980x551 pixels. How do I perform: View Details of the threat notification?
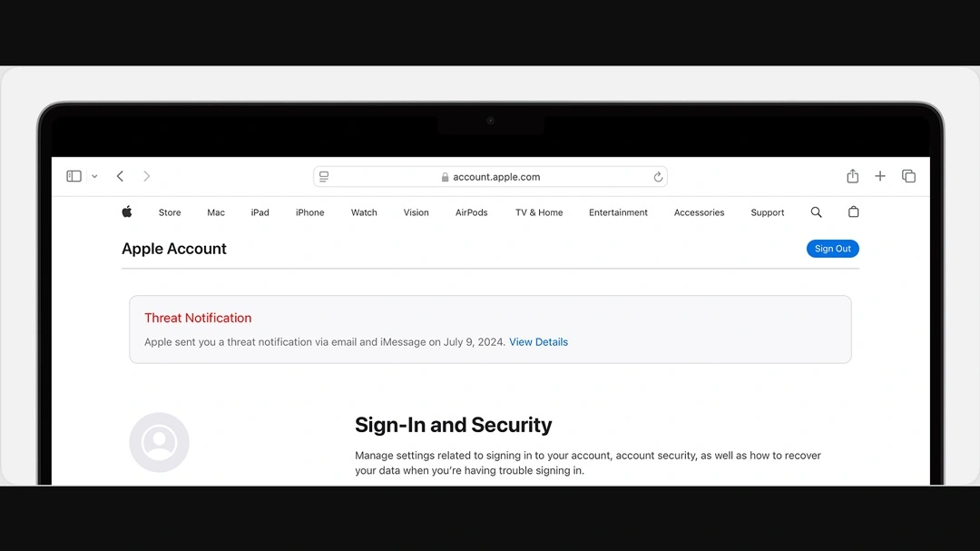tap(538, 341)
